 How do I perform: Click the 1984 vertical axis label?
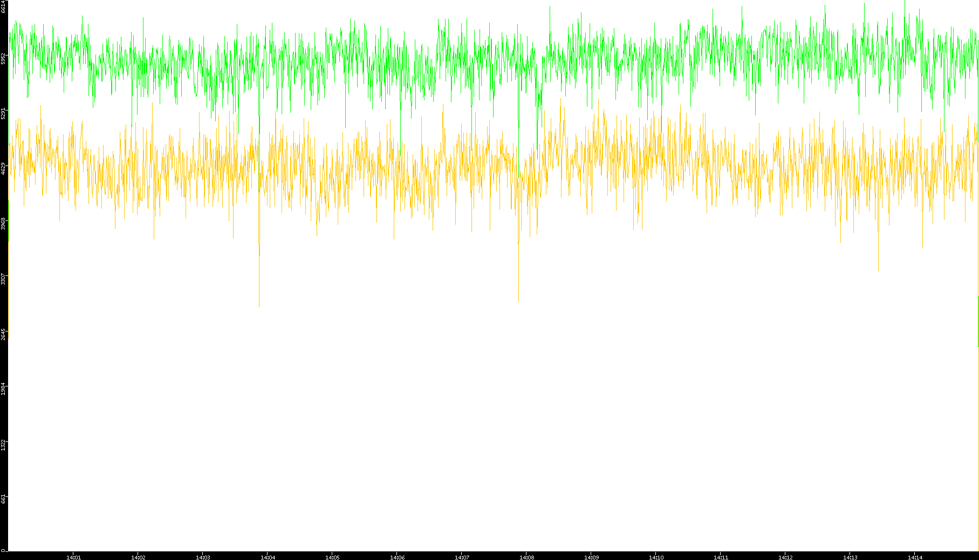click(4, 389)
